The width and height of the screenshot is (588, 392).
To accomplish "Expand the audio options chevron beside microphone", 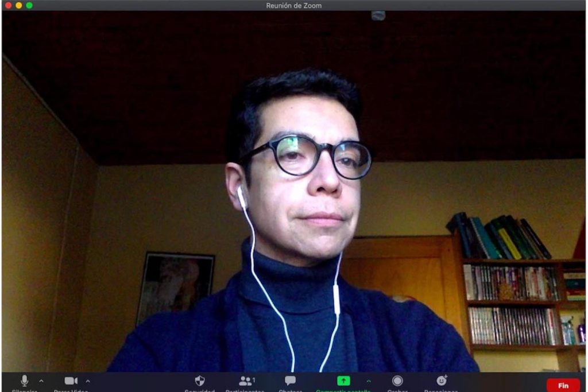I will (41, 381).
